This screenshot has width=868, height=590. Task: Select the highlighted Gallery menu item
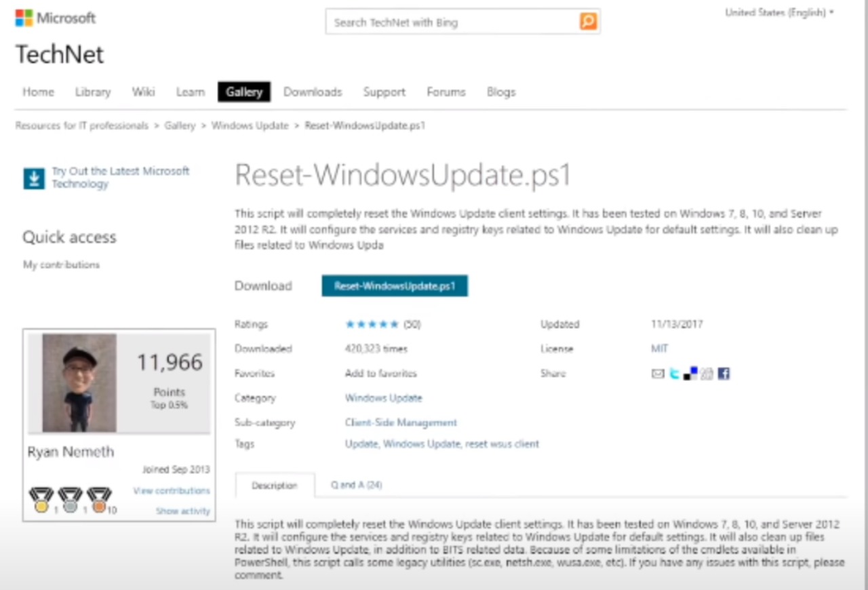(244, 92)
